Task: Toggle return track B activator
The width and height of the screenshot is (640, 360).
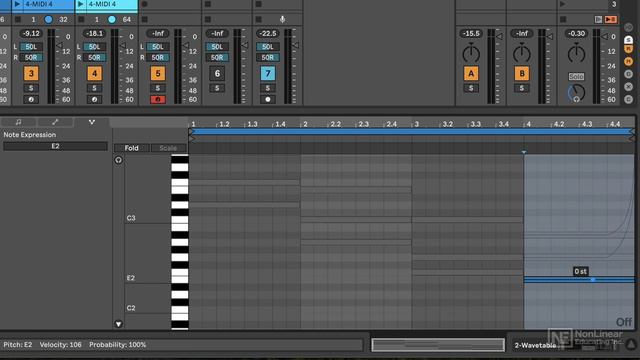Action: point(522,73)
